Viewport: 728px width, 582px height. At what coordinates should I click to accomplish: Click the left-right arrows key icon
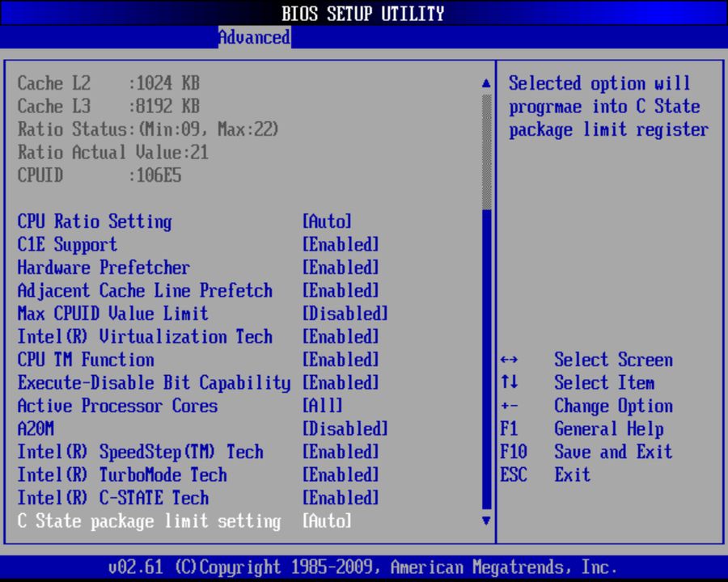[510, 360]
